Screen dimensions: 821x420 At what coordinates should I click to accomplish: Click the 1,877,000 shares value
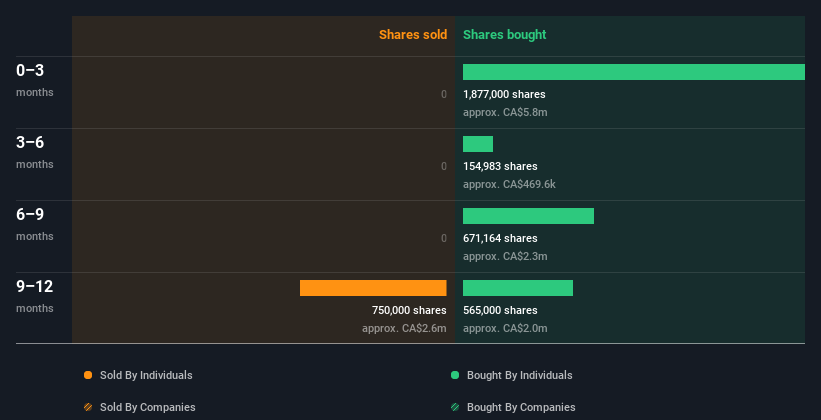tap(504, 94)
